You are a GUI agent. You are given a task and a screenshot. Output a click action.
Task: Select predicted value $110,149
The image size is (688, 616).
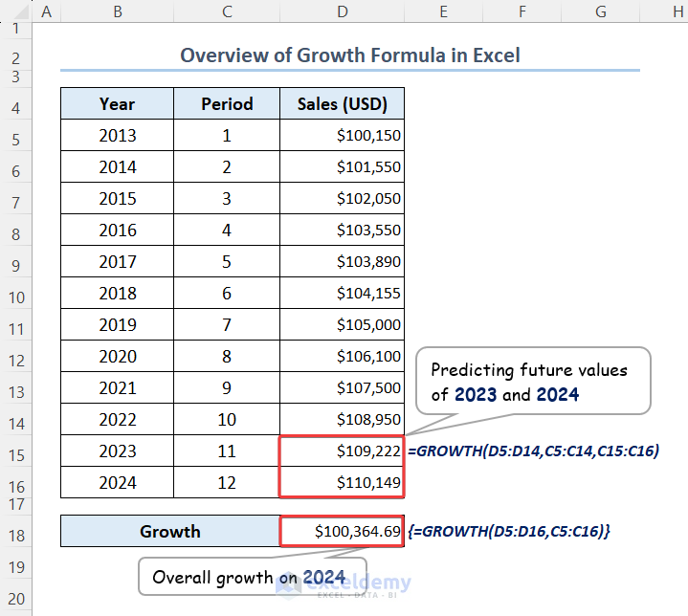coord(343,483)
